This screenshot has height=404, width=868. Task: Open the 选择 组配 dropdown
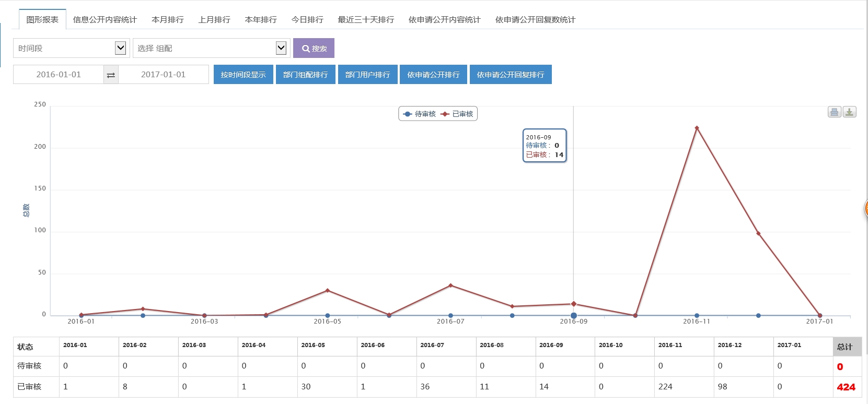click(x=212, y=48)
